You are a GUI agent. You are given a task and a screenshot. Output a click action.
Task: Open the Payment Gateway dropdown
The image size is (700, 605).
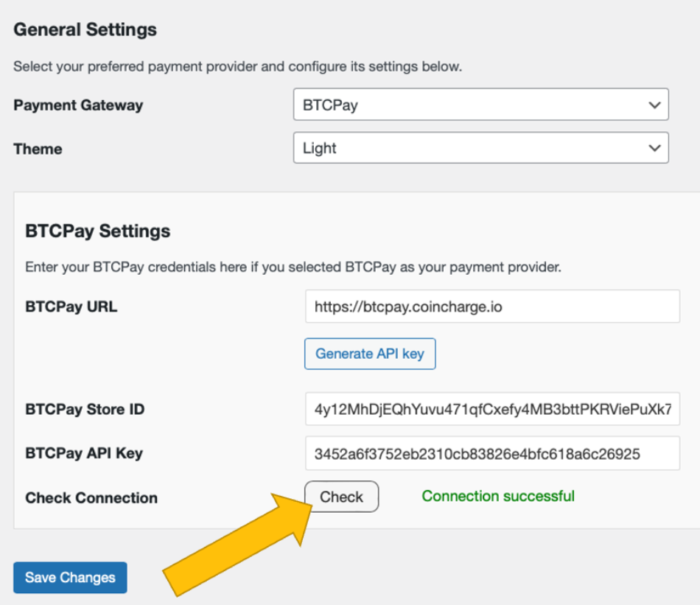[x=480, y=105]
